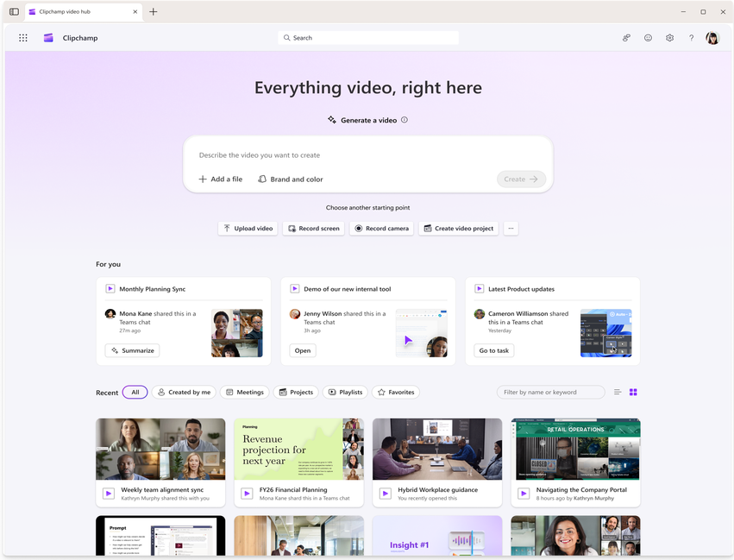Click play icon on Monthly Planning Sync header
This screenshot has height=560, width=734.
(110, 288)
